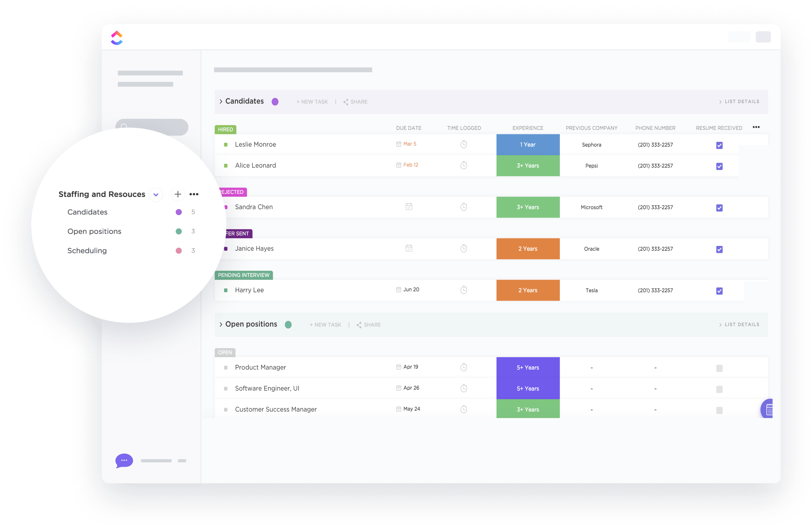Expand Staffing and Resouces dropdown arrow
Screen dimensions: 812x525
point(156,195)
